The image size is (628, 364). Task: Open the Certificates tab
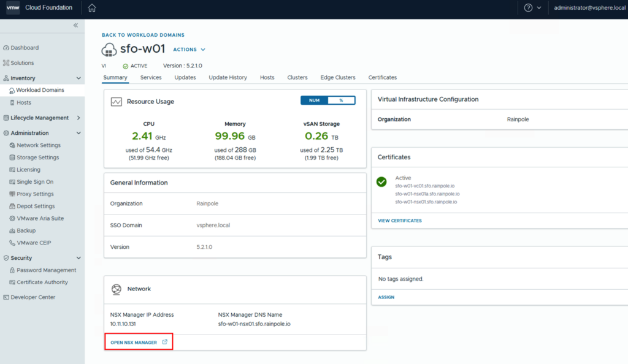tap(383, 78)
